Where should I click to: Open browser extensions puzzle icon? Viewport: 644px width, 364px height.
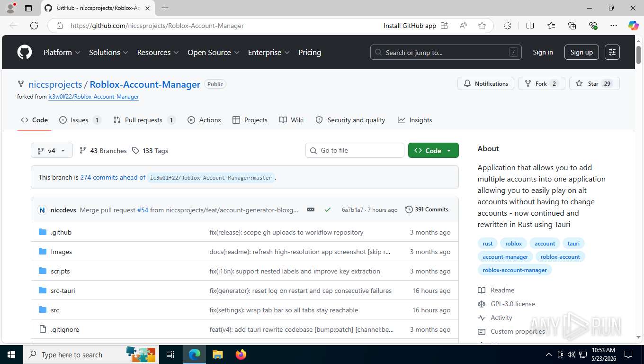(x=507, y=26)
